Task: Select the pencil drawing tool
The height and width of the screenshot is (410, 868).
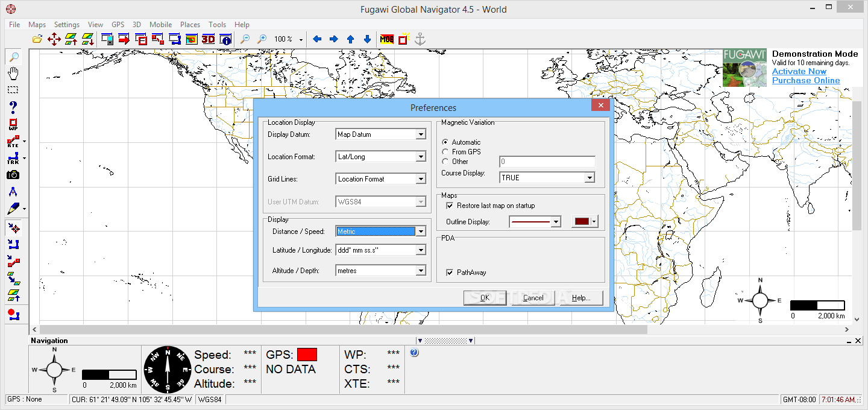Action: pos(13,209)
